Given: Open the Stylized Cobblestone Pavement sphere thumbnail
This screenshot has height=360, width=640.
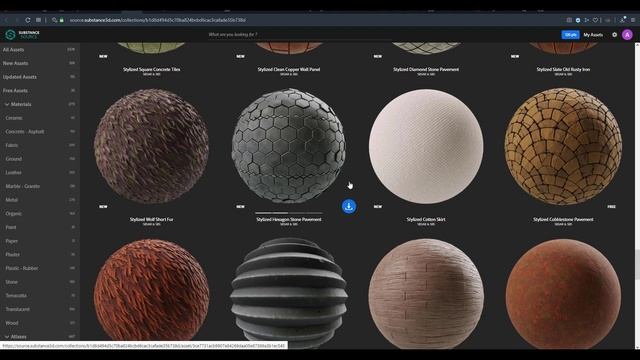Looking at the screenshot, I should tap(563, 146).
